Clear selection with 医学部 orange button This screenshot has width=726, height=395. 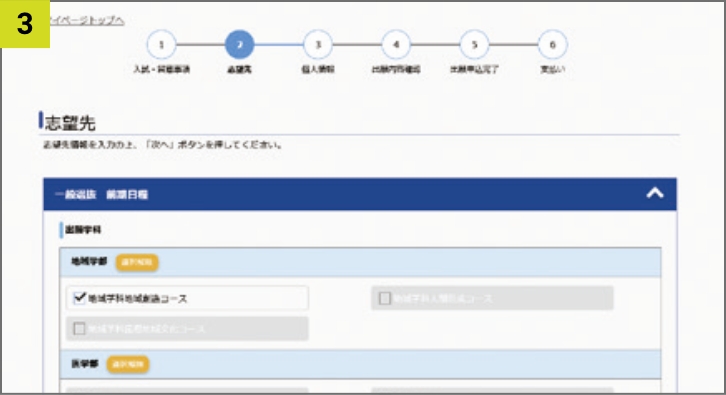128,364
